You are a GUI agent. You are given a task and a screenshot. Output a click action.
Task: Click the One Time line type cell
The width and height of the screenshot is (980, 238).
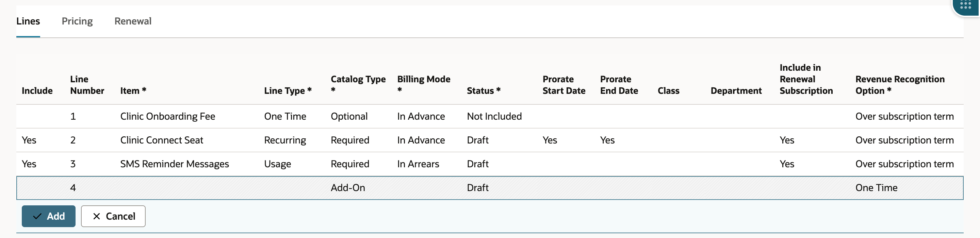coord(285,116)
